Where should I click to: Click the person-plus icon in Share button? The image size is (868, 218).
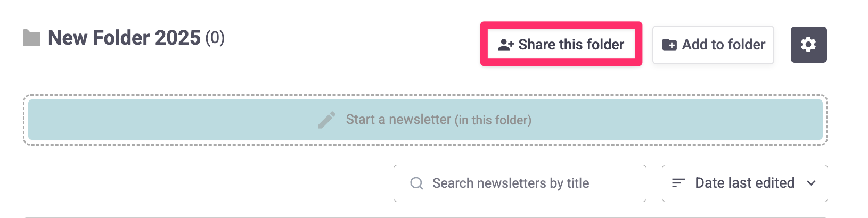pos(505,45)
